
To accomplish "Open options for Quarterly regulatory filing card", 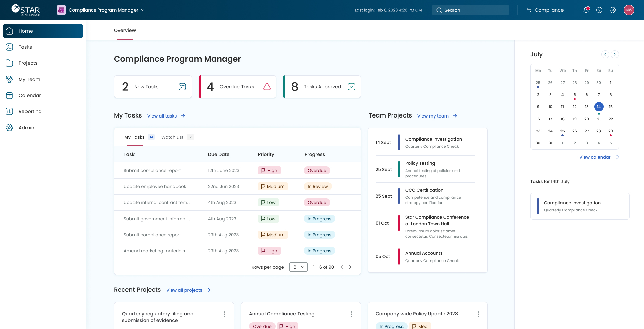I will point(224,314).
